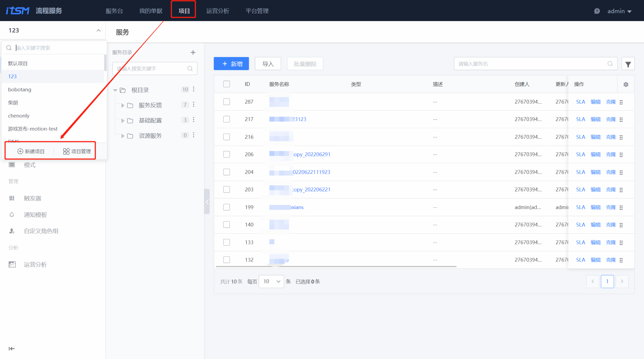Click the 触发器 sidebar icon

pyautogui.click(x=12, y=198)
